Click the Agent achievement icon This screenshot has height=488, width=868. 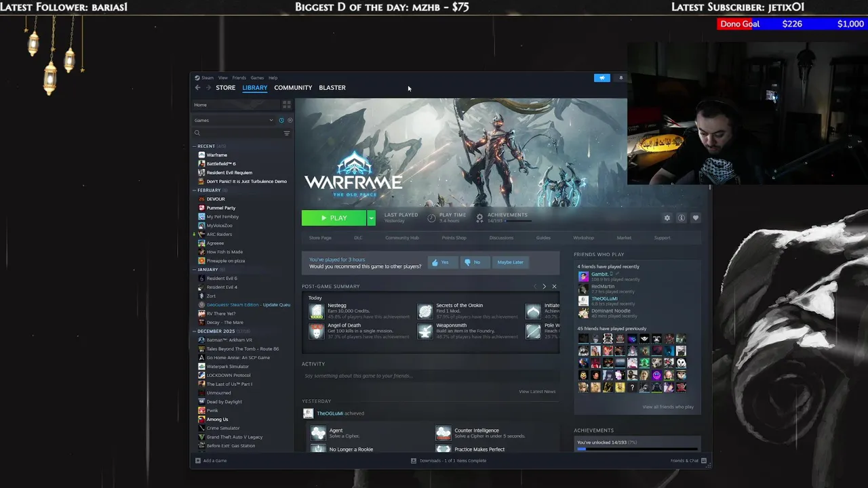point(318,432)
